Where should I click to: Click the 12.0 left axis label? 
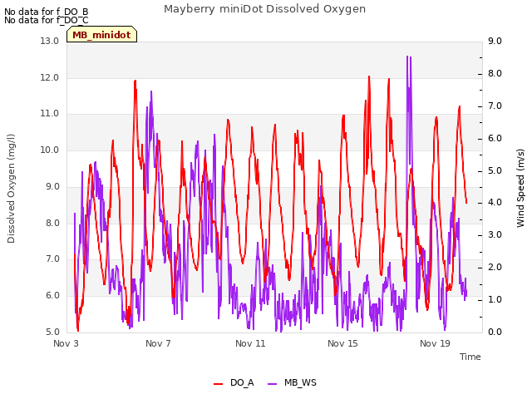pyautogui.click(x=50, y=77)
